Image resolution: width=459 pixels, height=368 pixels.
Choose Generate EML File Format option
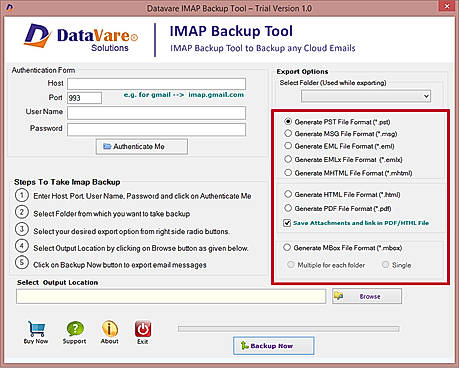pyautogui.click(x=288, y=146)
